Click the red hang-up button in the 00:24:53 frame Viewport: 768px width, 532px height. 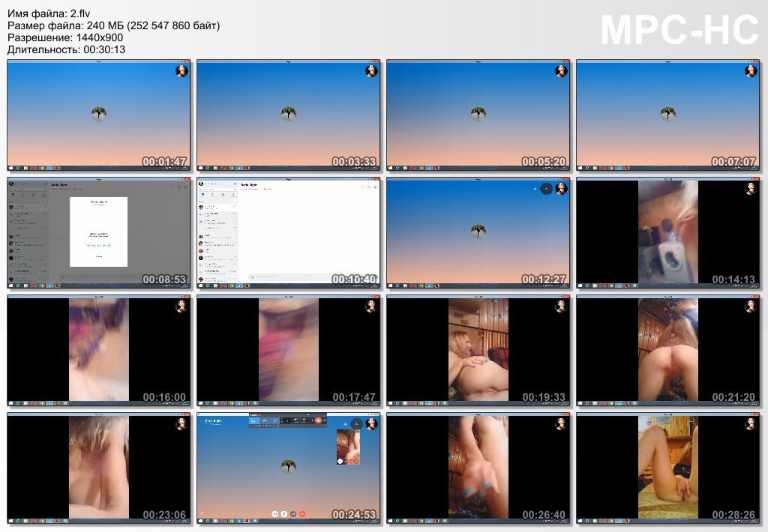click(x=302, y=514)
